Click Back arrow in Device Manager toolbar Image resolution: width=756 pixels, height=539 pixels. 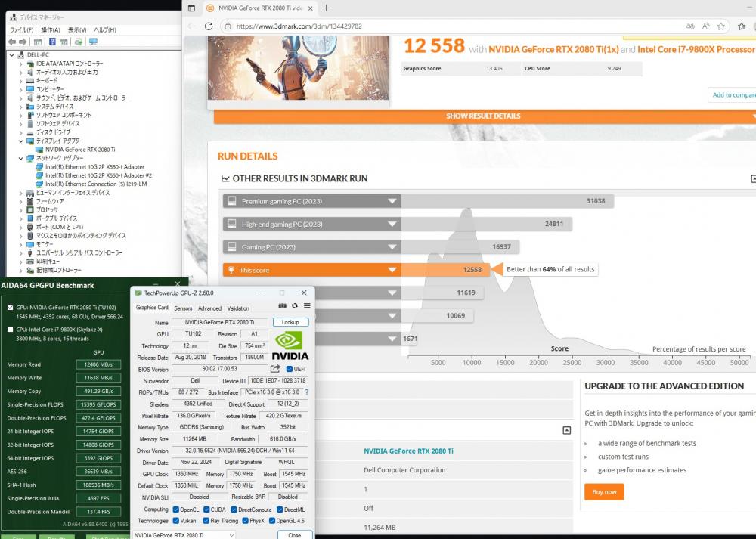[13, 42]
